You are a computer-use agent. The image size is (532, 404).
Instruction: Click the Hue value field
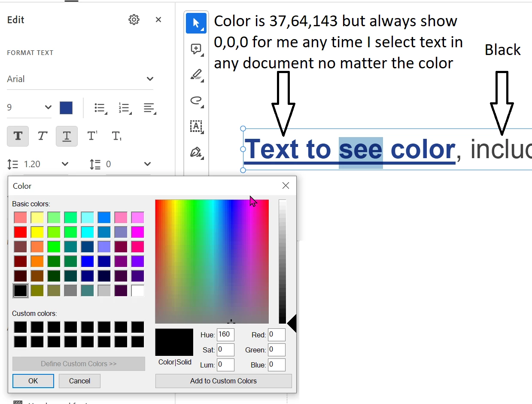[225, 334]
